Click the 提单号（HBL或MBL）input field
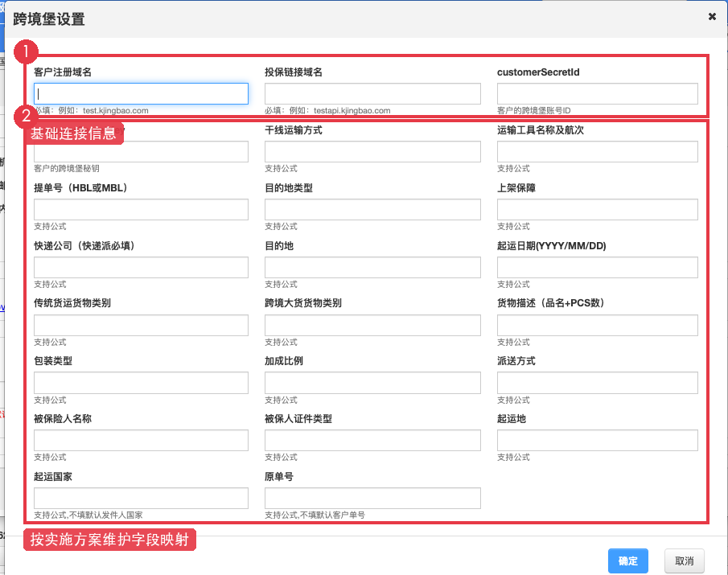This screenshot has height=575, width=728. [141, 210]
